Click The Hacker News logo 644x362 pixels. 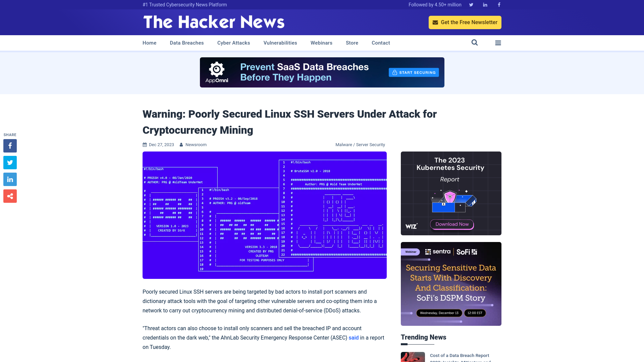pyautogui.click(x=214, y=22)
